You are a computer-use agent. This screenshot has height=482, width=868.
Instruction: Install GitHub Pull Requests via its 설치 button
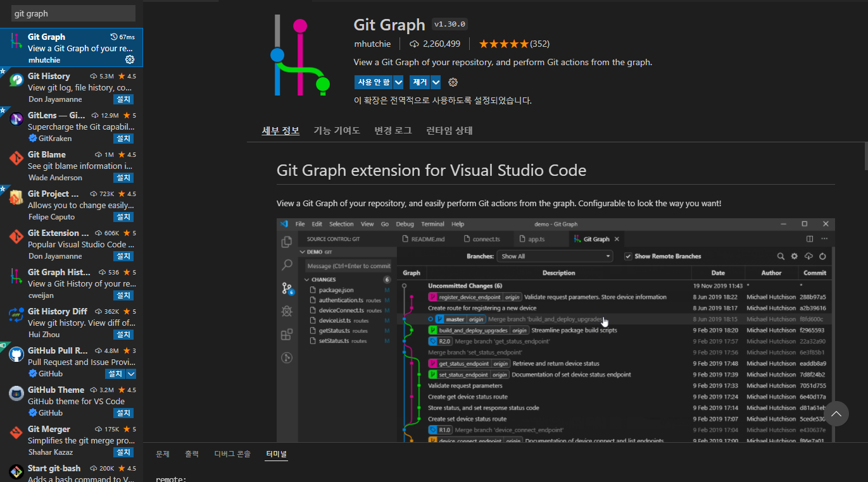click(x=116, y=374)
